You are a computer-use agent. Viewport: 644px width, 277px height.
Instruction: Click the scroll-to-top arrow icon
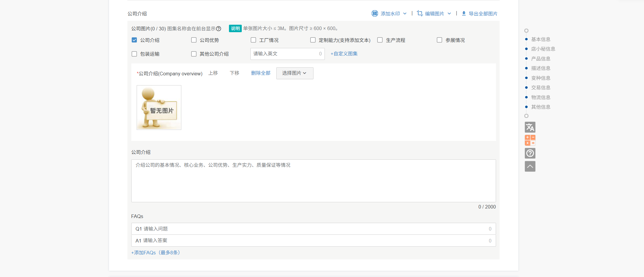pyautogui.click(x=530, y=166)
